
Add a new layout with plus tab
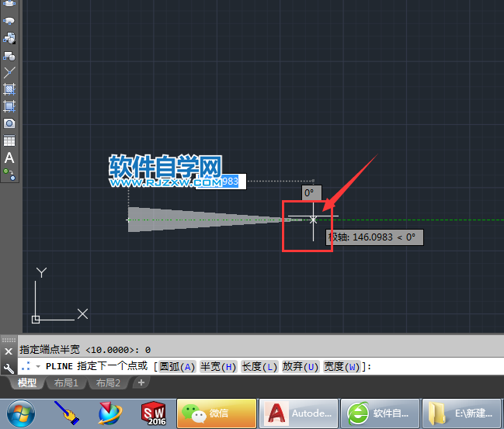point(141,382)
